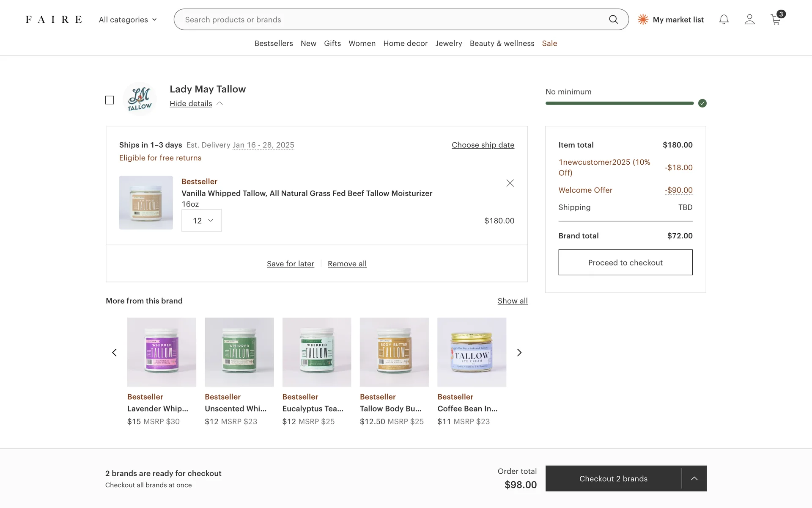Open the user account icon

point(749,19)
